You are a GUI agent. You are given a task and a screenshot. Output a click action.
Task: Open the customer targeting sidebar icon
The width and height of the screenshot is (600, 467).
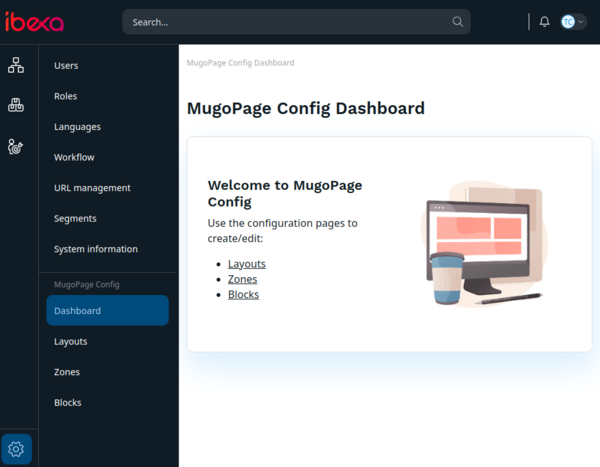16,147
